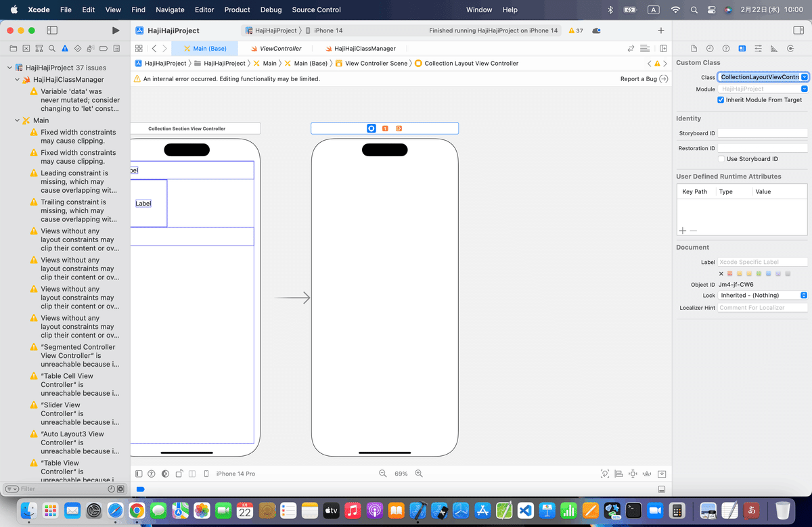
Task: Run the project with the play button
Action: coord(116,30)
